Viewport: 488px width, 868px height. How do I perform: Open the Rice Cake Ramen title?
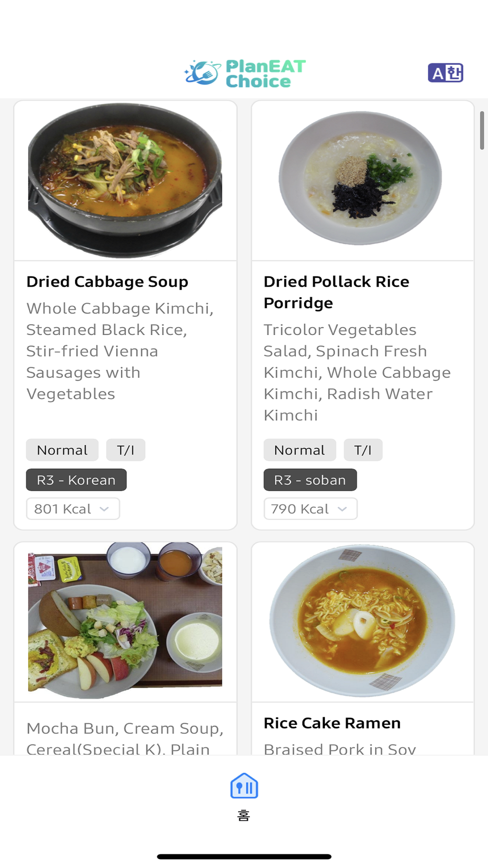coord(332,723)
